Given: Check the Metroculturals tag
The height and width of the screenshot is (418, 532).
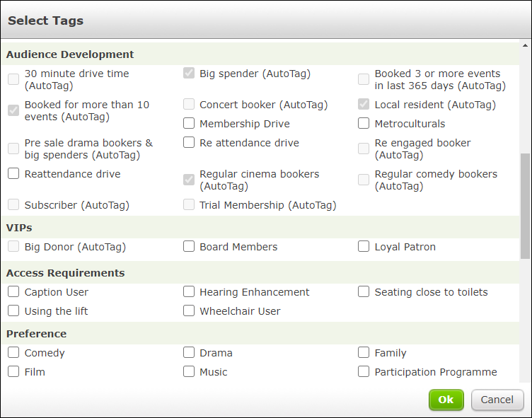Looking at the screenshot, I should [x=364, y=123].
